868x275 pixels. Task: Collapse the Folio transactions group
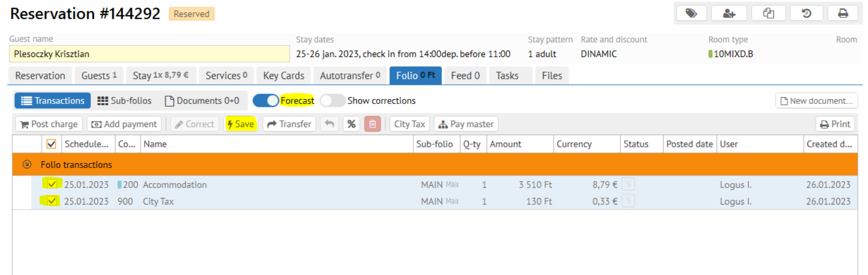coord(27,164)
